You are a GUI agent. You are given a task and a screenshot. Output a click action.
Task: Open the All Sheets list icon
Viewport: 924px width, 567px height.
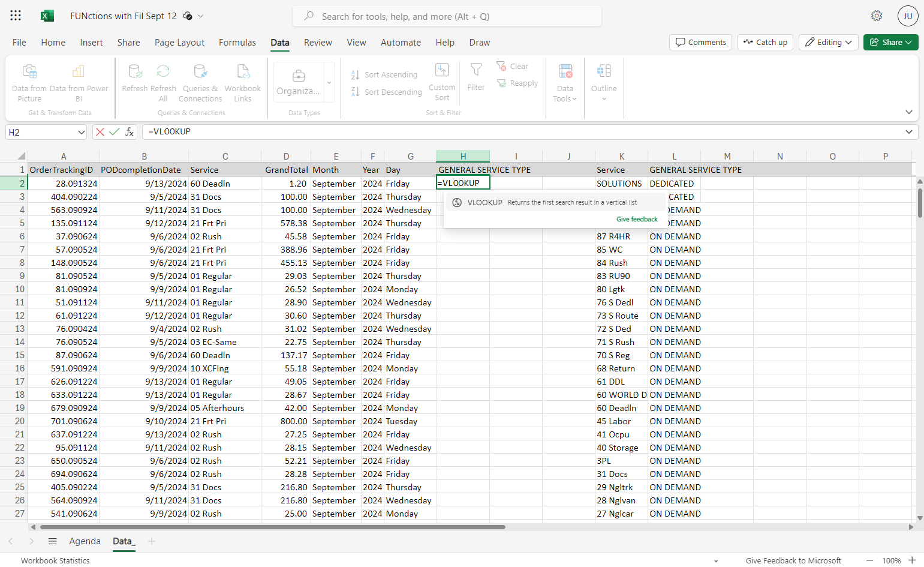[x=53, y=541]
